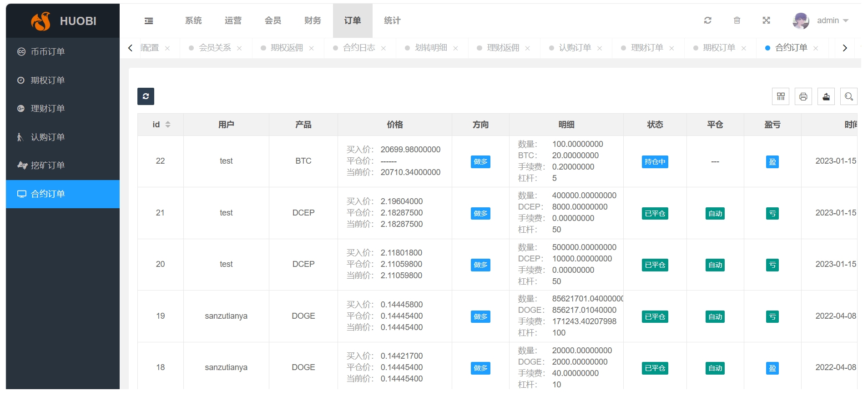868x396 pixels.
Task: Collapse the sidebar with the hamburger icon
Action: (149, 21)
